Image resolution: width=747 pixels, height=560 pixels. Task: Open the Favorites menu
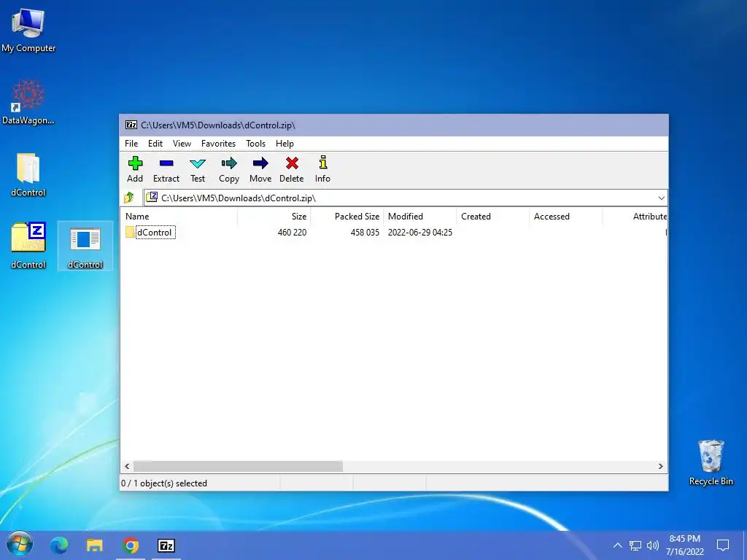pyautogui.click(x=218, y=144)
